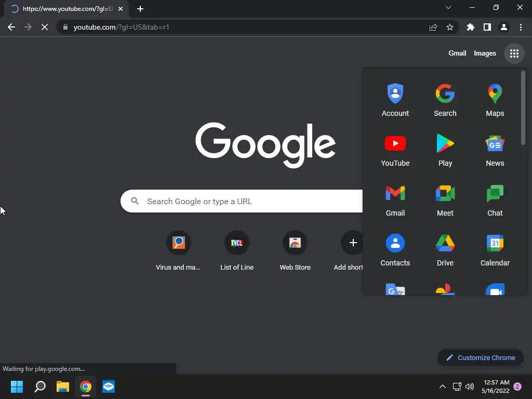Switch to Chrome in the taskbar

[86, 387]
